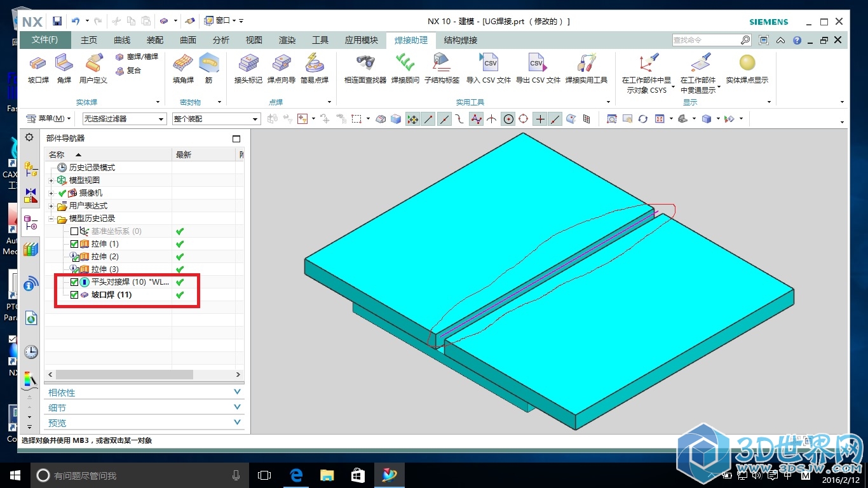Image resolution: width=868 pixels, height=488 pixels.
Task: Expand the 用户表达式 tree node
Action: tap(51, 206)
